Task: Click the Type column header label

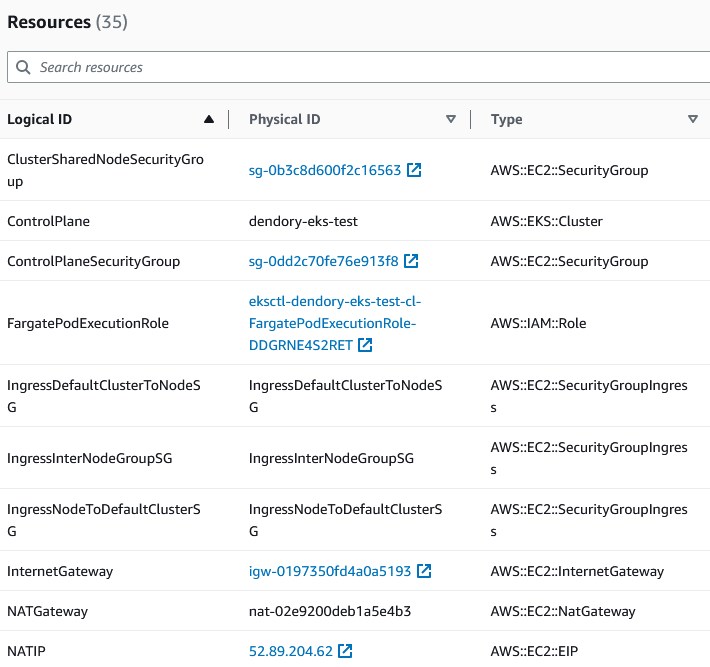Action: coord(507,119)
